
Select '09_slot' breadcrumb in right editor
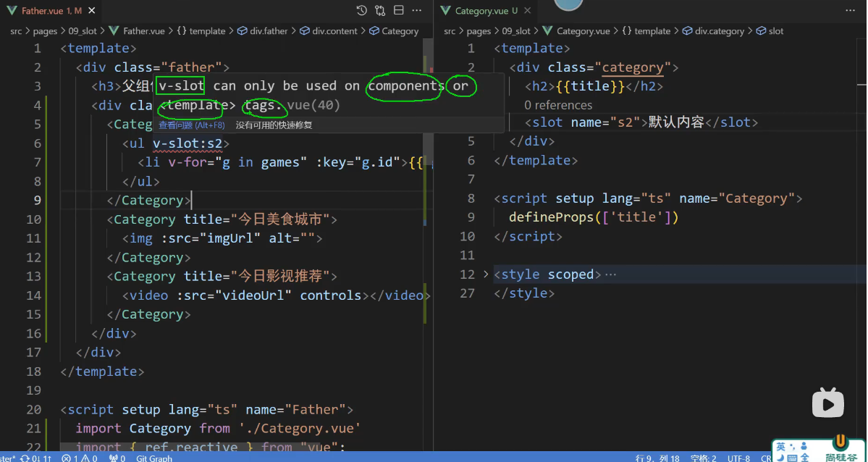(516, 31)
